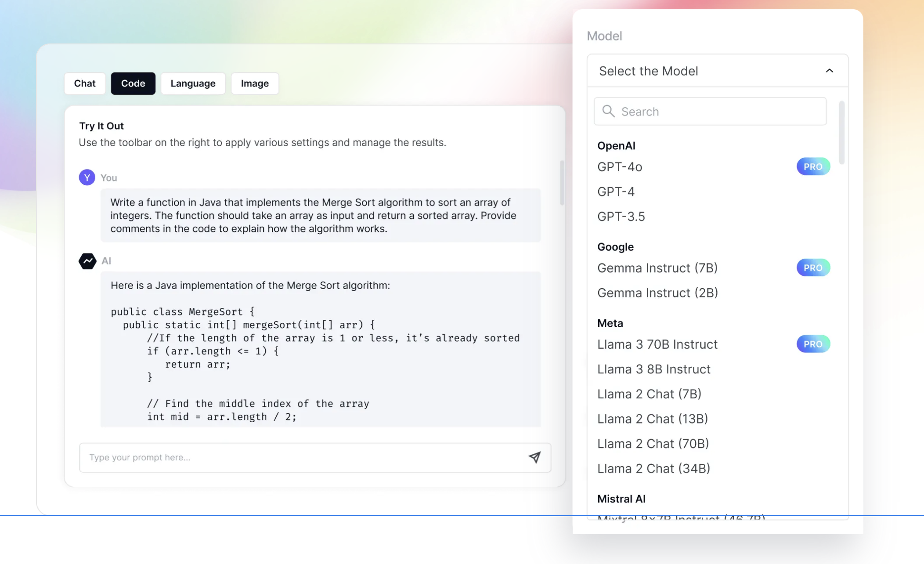Click the AI Java code response block
Image resolution: width=924 pixels, height=564 pixels.
coord(321,349)
